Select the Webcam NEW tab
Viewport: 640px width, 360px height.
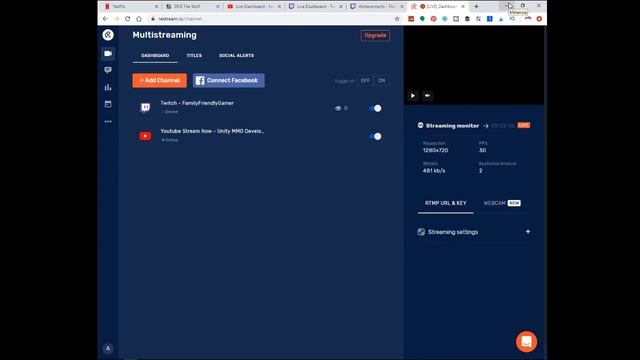click(502, 203)
